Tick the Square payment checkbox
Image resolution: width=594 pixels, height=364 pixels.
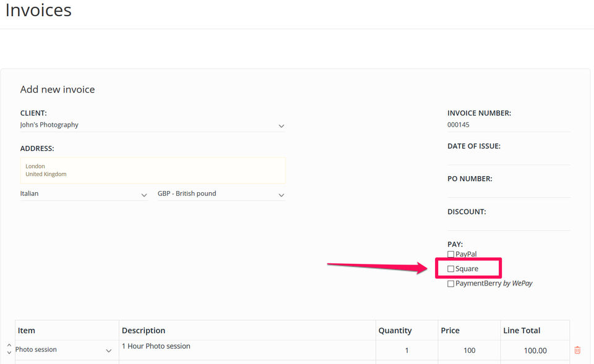click(451, 269)
